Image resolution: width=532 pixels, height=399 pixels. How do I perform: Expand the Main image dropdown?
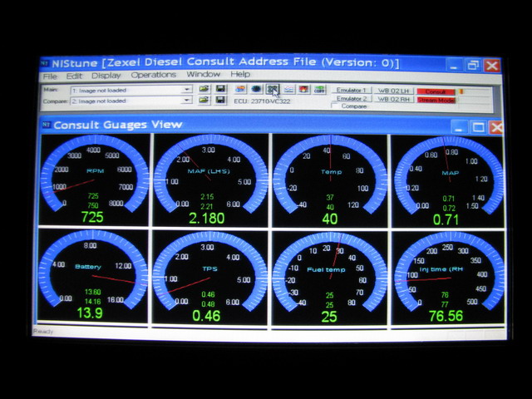click(x=186, y=90)
